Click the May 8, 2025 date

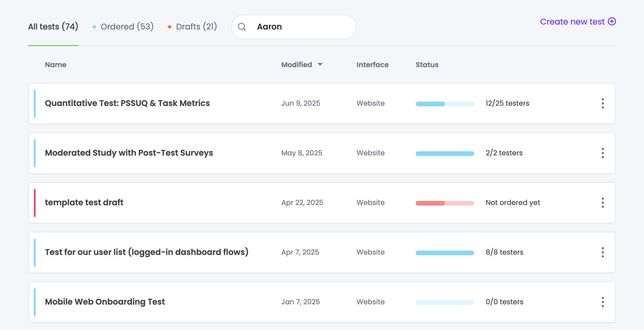302,153
